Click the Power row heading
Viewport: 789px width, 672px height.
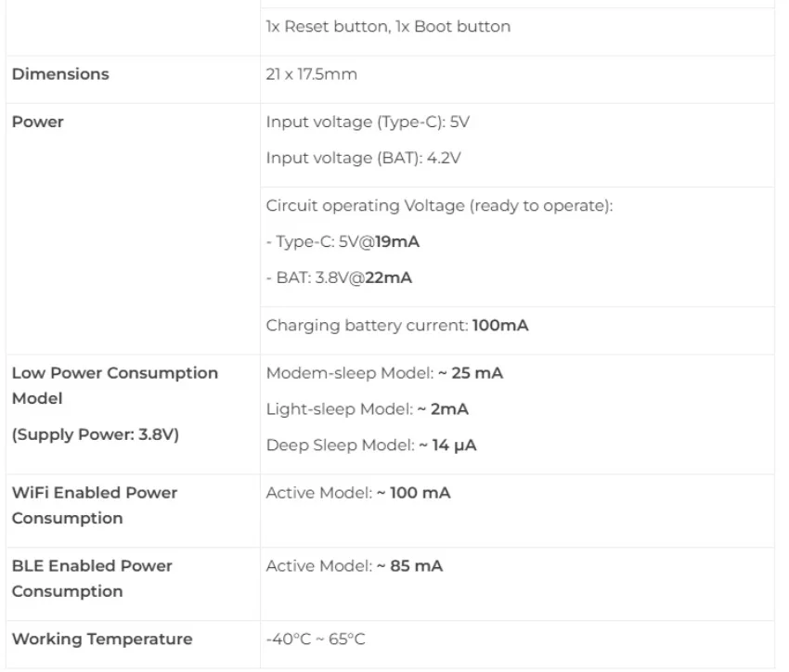38,122
